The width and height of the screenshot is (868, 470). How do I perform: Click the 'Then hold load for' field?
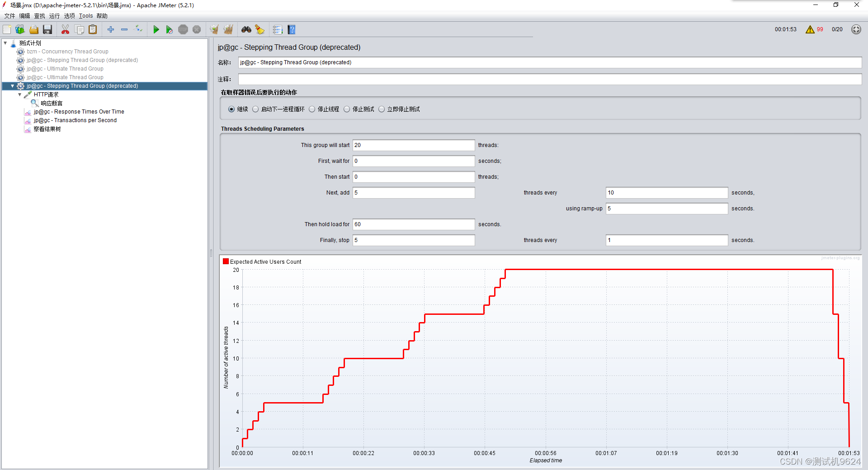414,224
